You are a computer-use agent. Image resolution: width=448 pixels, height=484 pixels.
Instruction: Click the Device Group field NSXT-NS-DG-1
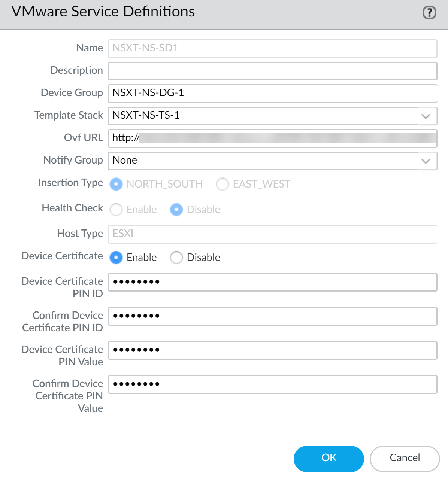(x=273, y=94)
